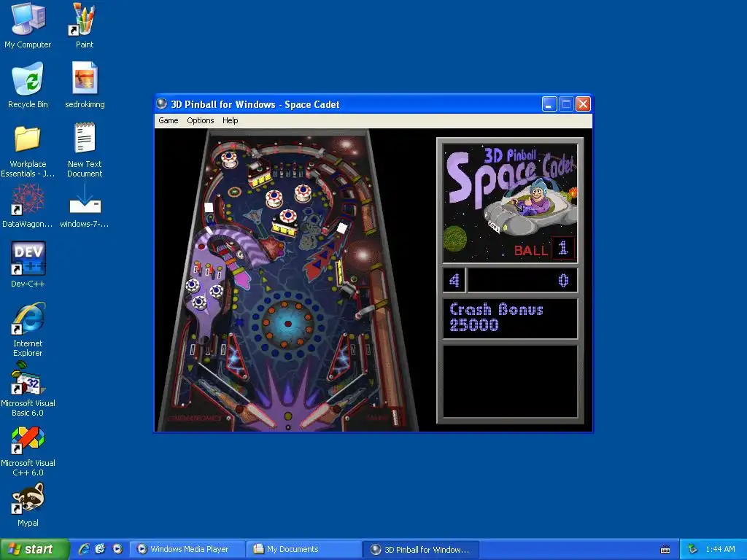Switch to My Documents taskbar button

304,549
